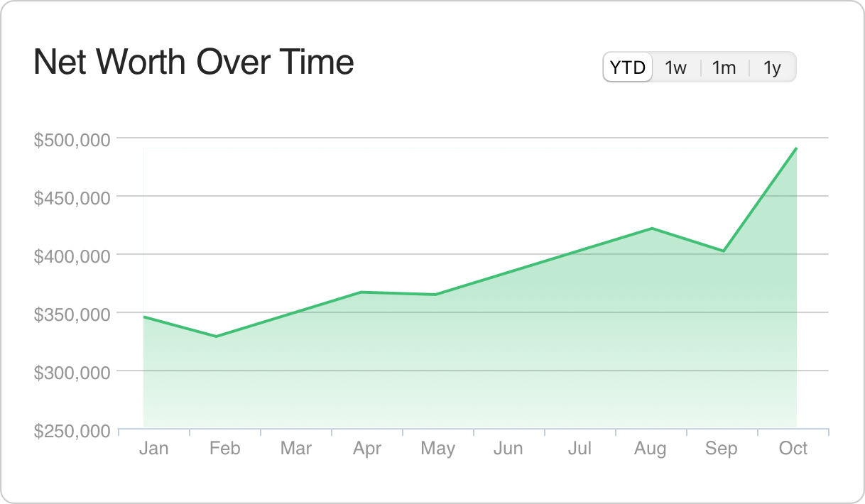Select the August data point on line
Image resolution: width=865 pixels, height=504 pixels.
651,229
